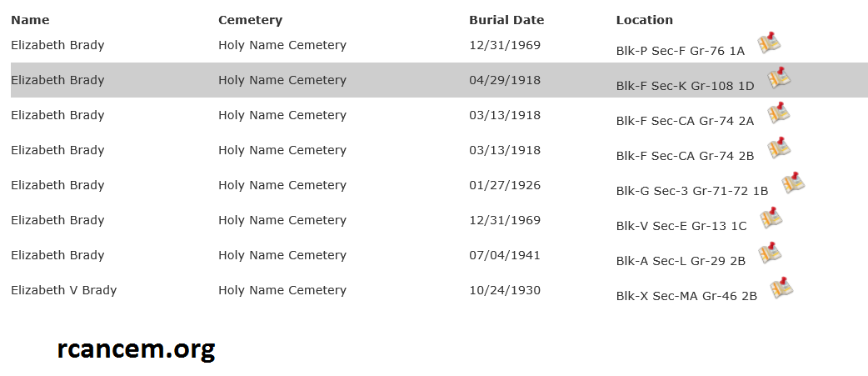Select the Location column header
868x376 pixels.
pyautogui.click(x=644, y=20)
